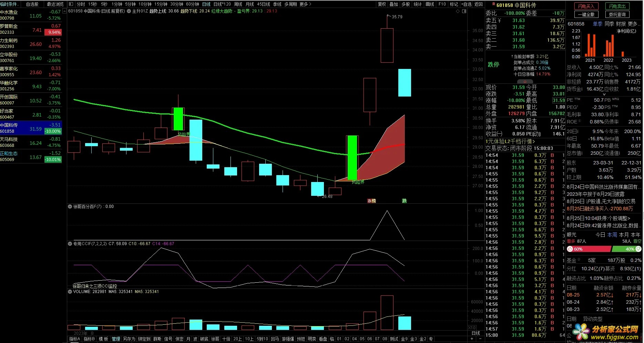644x343 pixels.
Task: Switch to the 最近浏览 tab
Action: point(55,4)
